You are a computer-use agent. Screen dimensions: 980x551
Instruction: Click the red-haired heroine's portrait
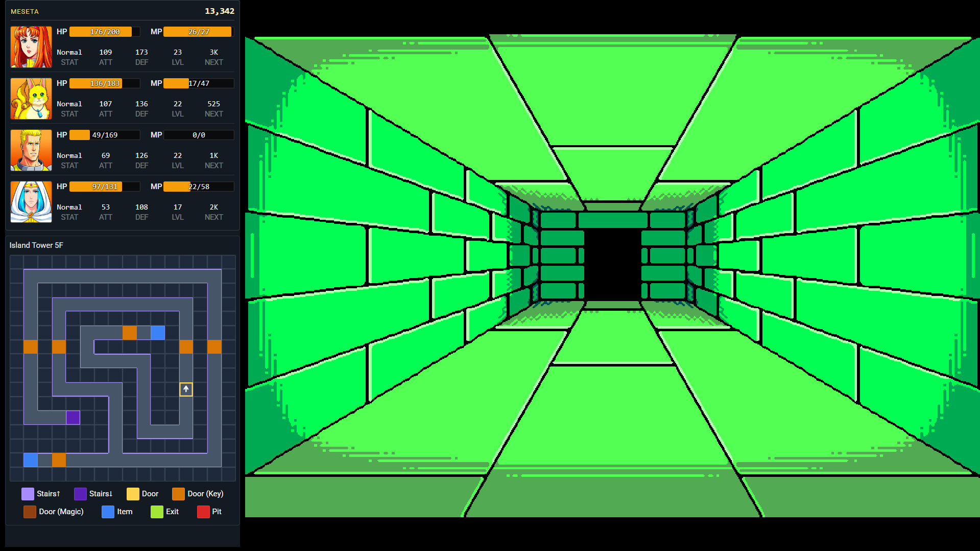[x=31, y=47]
